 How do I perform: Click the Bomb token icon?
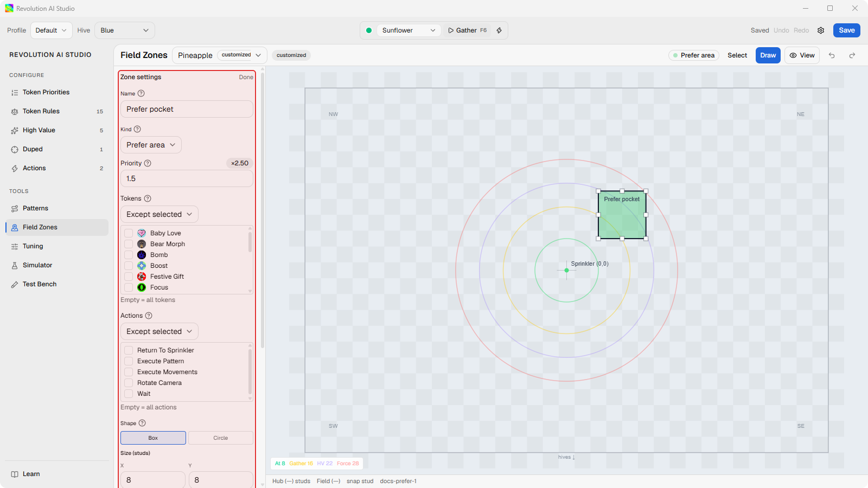142,255
